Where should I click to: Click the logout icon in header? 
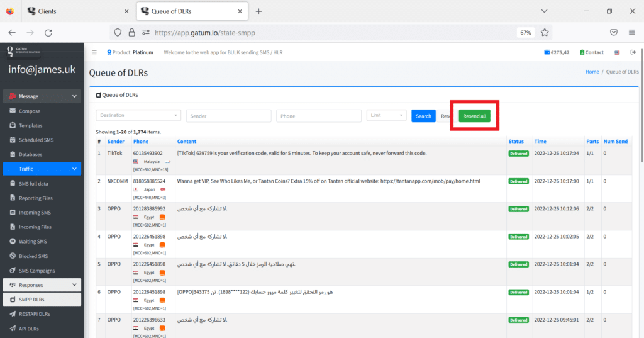pyautogui.click(x=633, y=52)
